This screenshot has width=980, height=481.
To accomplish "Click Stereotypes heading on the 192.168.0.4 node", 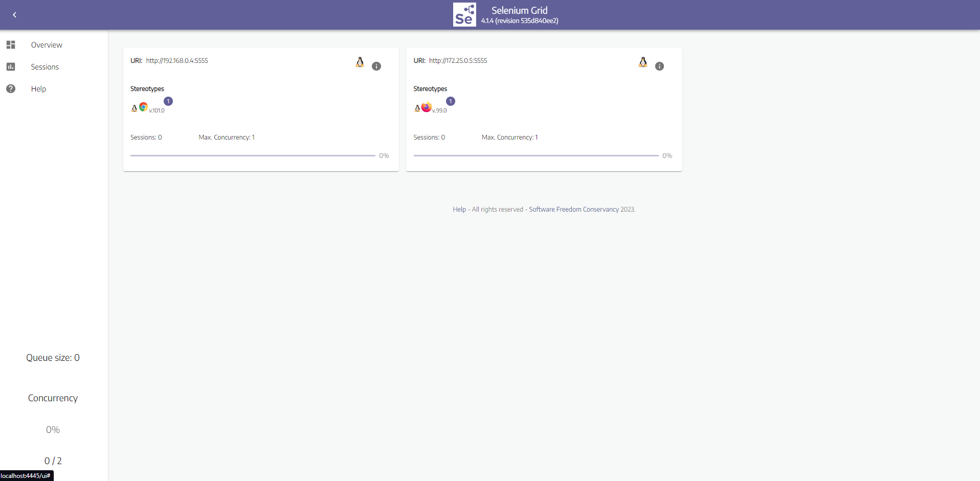I will (147, 89).
